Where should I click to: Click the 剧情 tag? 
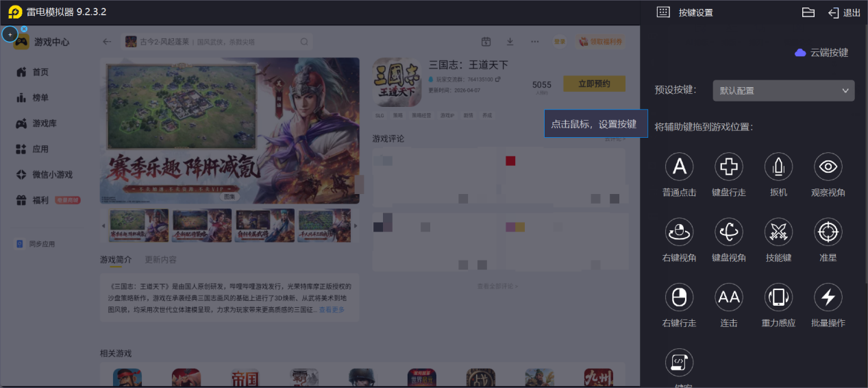tap(468, 115)
